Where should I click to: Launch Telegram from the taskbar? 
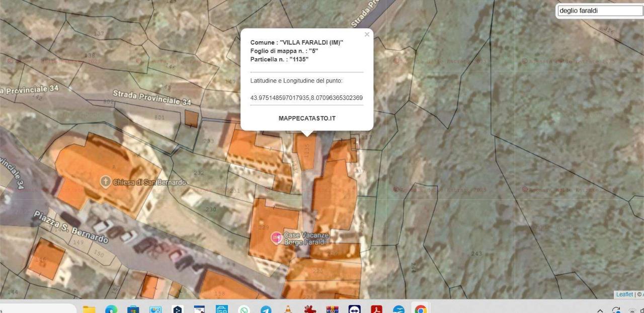click(266, 309)
